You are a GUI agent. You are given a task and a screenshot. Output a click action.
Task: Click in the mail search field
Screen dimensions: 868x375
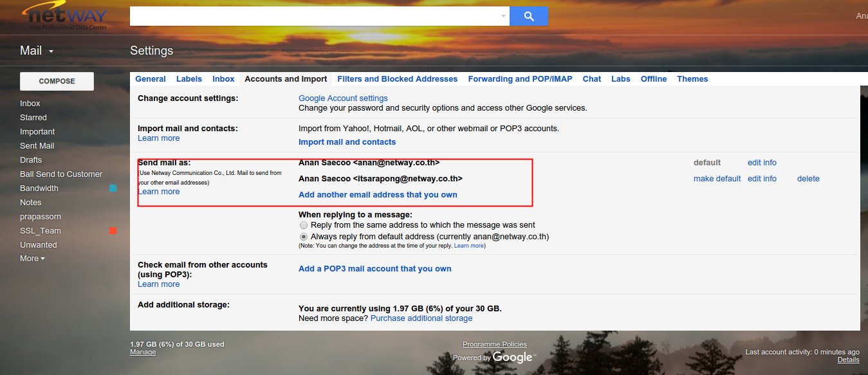click(315, 16)
